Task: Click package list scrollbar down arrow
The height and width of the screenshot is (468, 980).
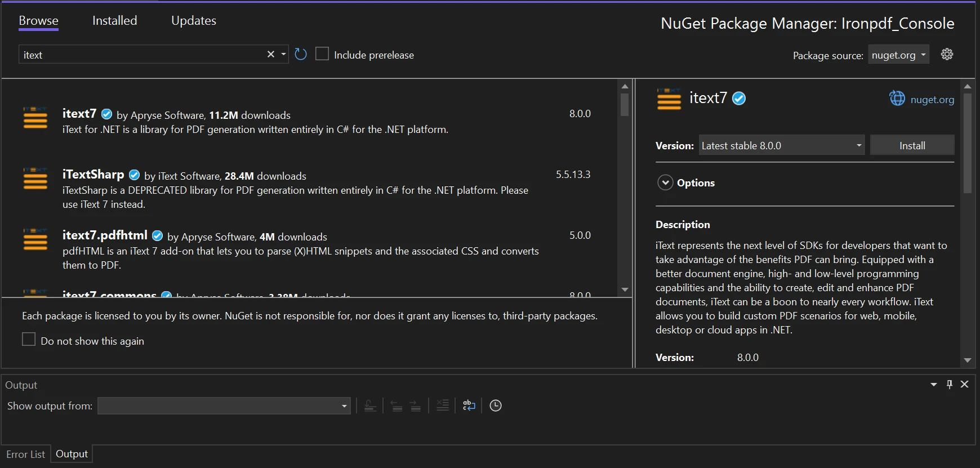Action: click(x=625, y=289)
